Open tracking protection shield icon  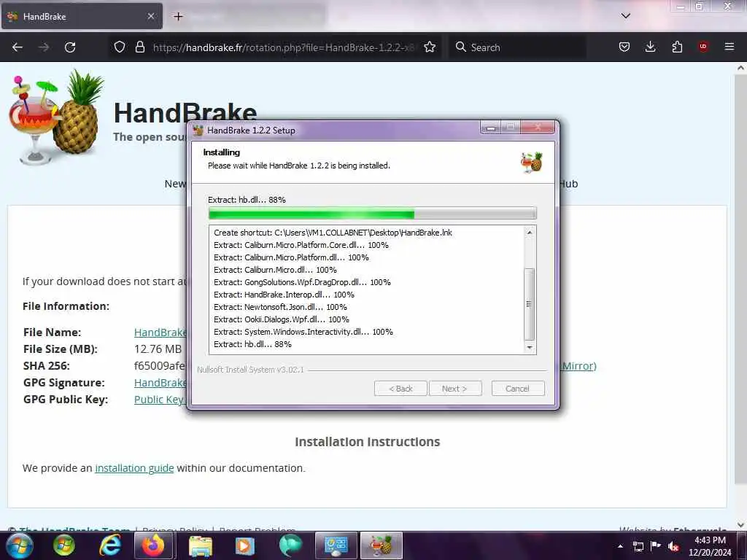coord(120,47)
